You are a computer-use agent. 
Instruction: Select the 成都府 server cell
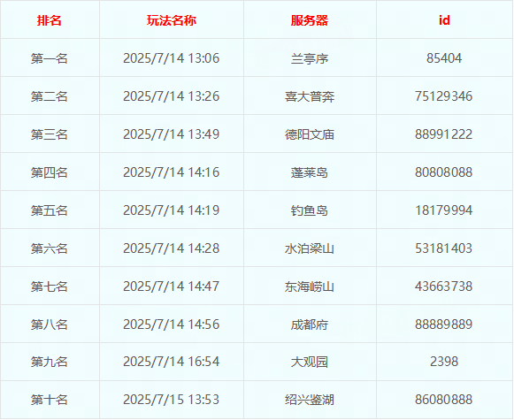pyautogui.click(x=310, y=325)
